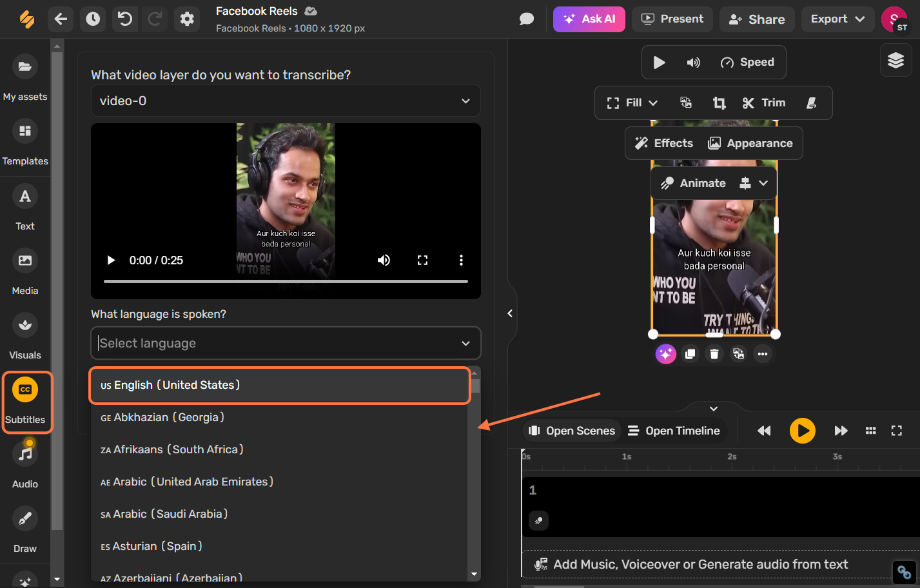This screenshot has width=920, height=588.
Task: Expand the Fill options dropdown
Action: [653, 103]
